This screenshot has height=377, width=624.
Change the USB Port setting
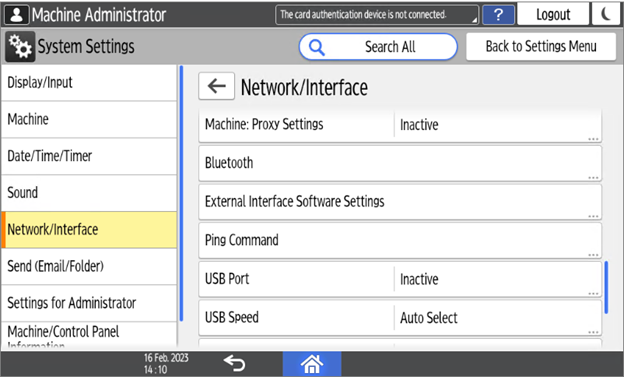400,279
